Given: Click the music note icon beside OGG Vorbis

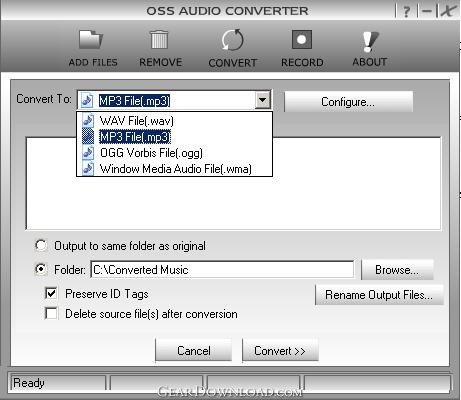Looking at the screenshot, I should 88,153.
